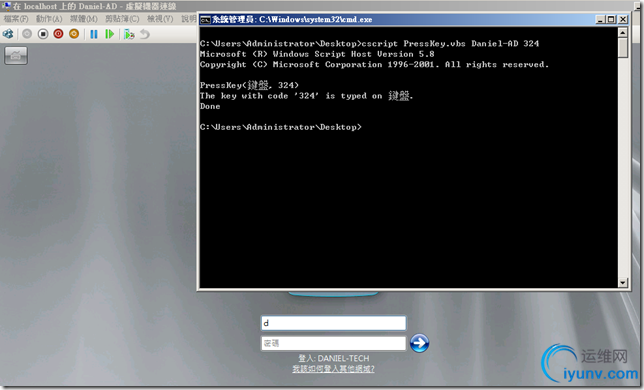The image size is (644, 390).
Task: Close the cmd.exe window
Action: [623, 19]
